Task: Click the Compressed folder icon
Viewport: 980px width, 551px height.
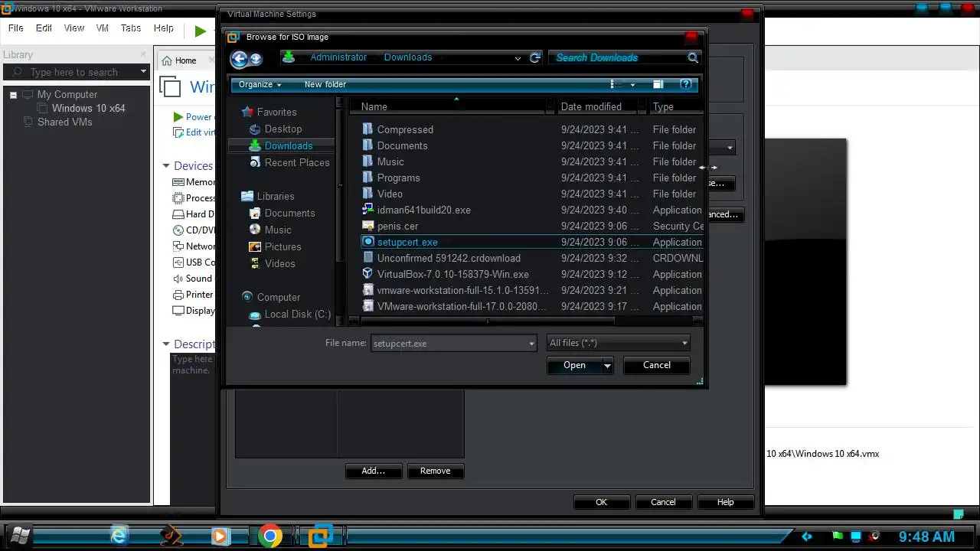Action: pyautogui.click(x=368, y=129)
